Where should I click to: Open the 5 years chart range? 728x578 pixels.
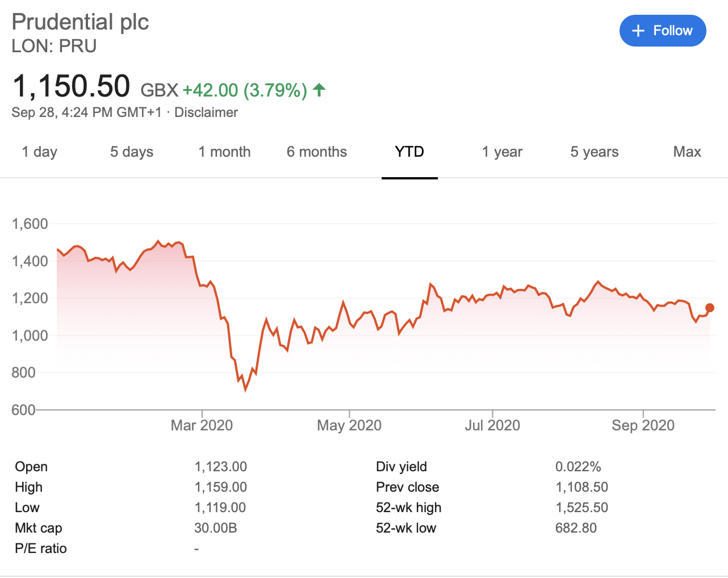pyautogui.click(x=594, y=152)
